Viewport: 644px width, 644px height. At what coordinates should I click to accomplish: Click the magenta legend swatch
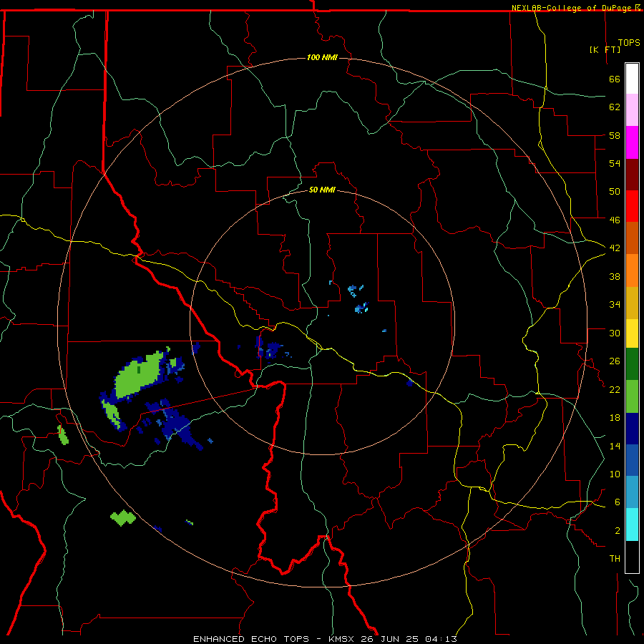632,142
